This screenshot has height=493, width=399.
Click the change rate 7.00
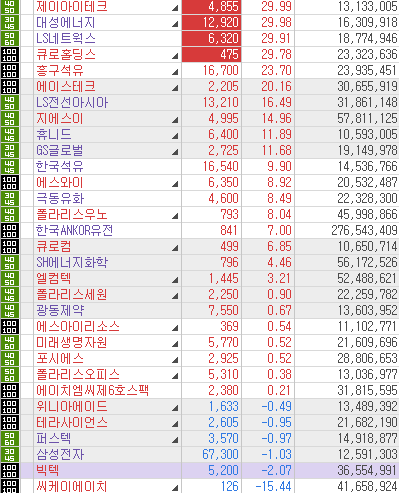(x=279, y=231)
